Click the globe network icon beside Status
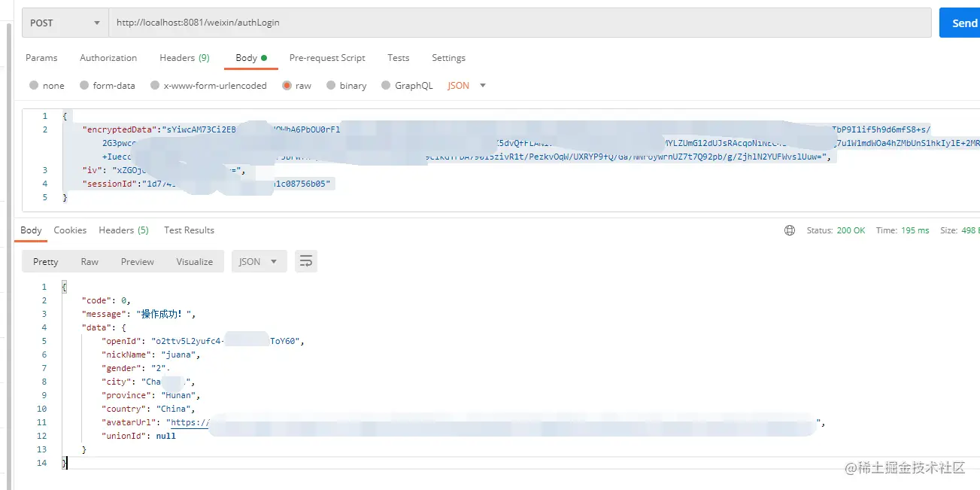980x490 pixels. (x=790, y=230)
